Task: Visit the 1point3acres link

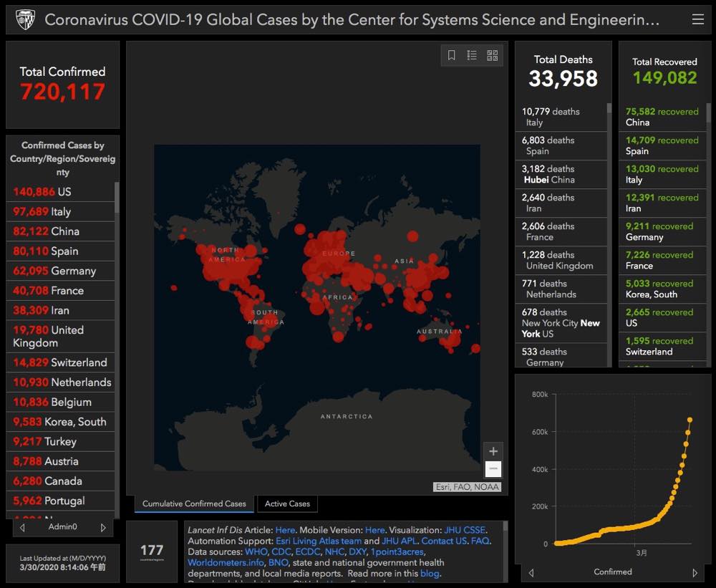Action: pyautogui.click(x=397, y=552)
